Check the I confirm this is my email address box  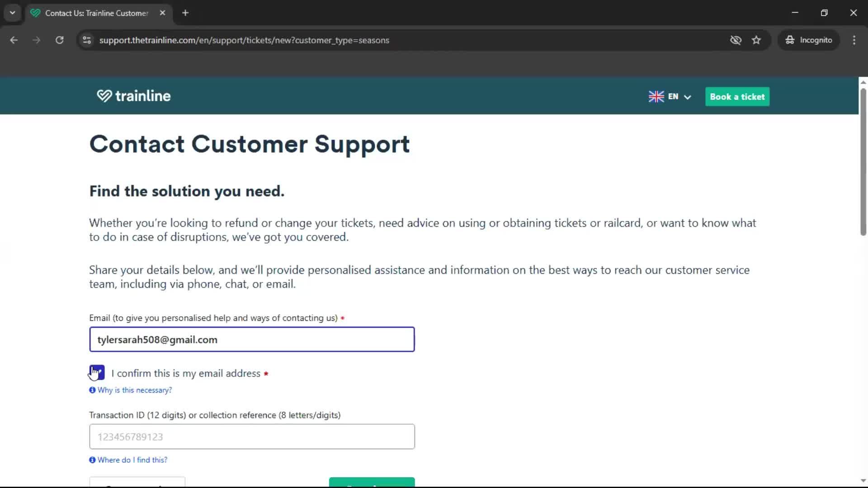[x=96, y=372]
